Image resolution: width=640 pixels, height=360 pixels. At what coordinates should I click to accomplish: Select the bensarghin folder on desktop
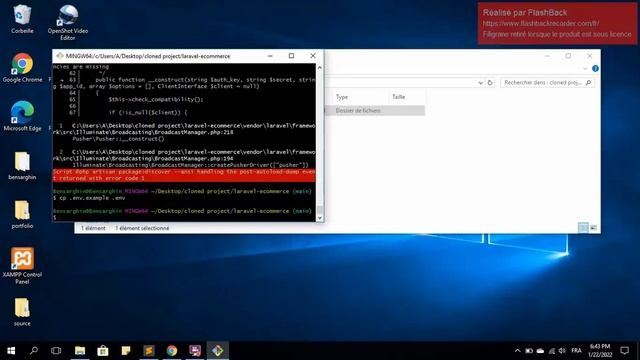pyautogui.click(x=22, y=165)
